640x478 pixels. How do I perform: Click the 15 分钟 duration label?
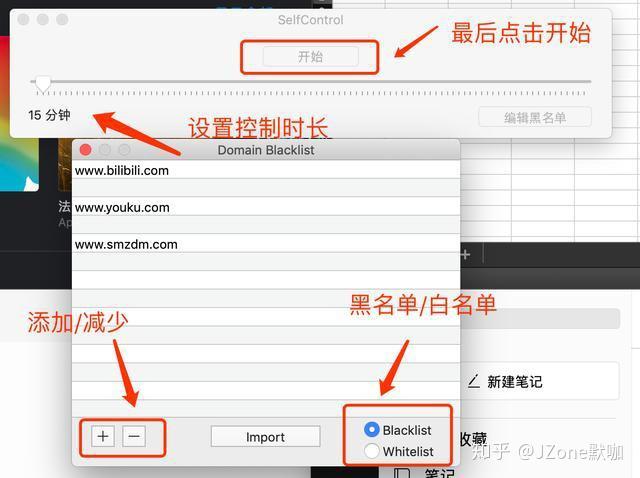[49, 115]
